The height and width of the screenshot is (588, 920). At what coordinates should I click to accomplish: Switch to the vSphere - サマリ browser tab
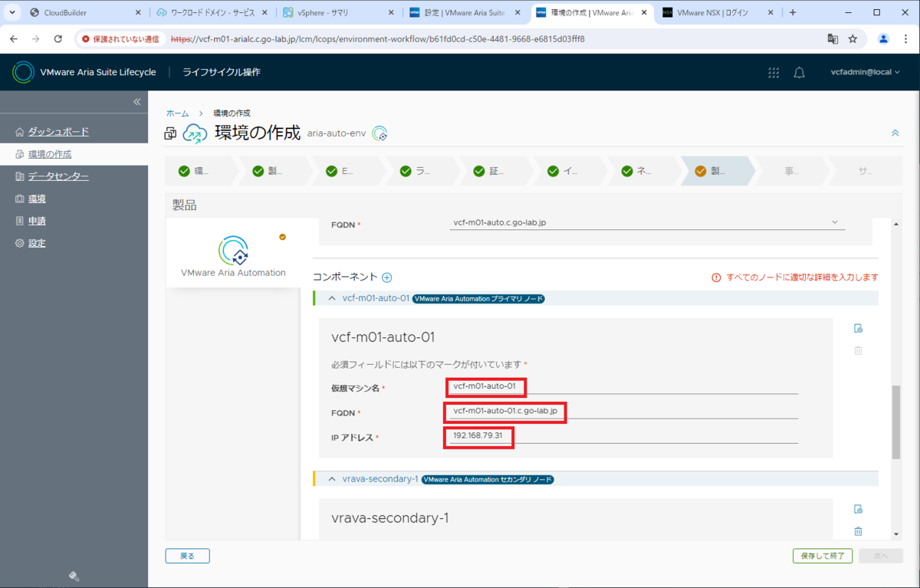click(x=338, y=12)
